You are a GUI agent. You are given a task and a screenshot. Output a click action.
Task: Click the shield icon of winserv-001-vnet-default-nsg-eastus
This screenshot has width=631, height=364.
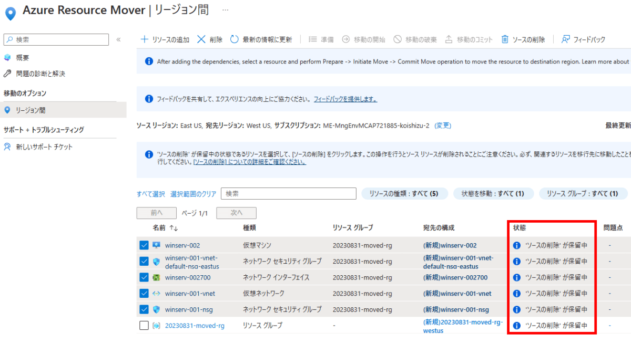[157, 262]
